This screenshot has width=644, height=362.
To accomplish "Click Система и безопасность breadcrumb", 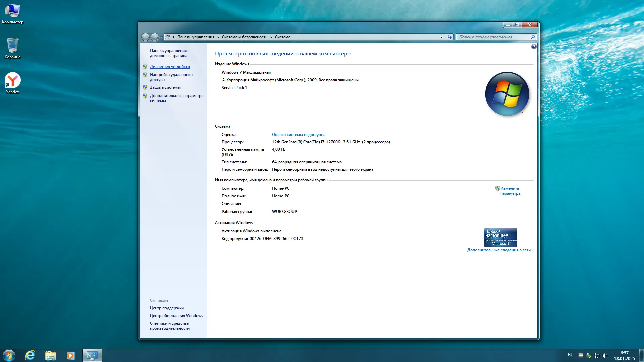I will (244, 37).
